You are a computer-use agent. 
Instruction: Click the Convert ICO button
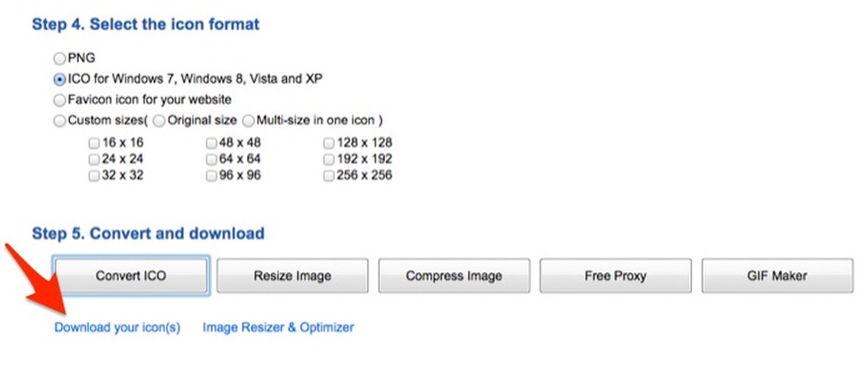pyautogui.click(x=131, y=275)
